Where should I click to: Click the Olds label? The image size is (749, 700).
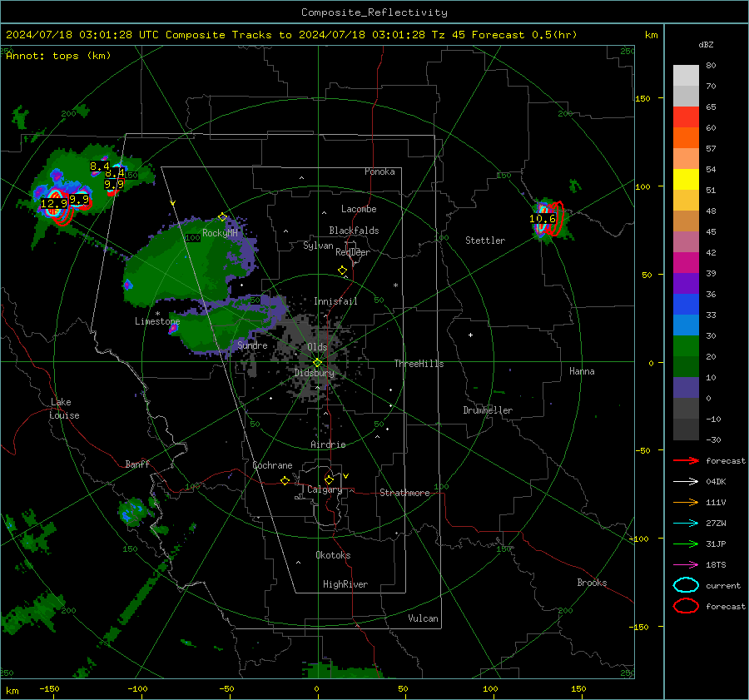(317, 347)
